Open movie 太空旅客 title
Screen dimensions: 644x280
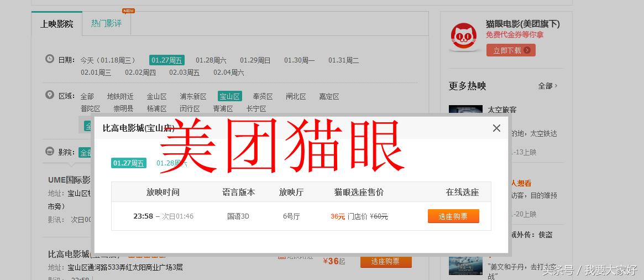(x=502, y=110)
